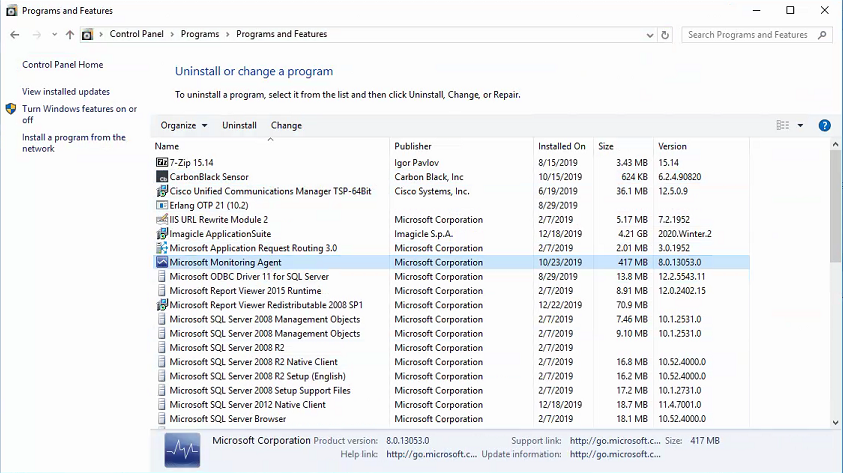Click the help question mark icon

[825, 126]
